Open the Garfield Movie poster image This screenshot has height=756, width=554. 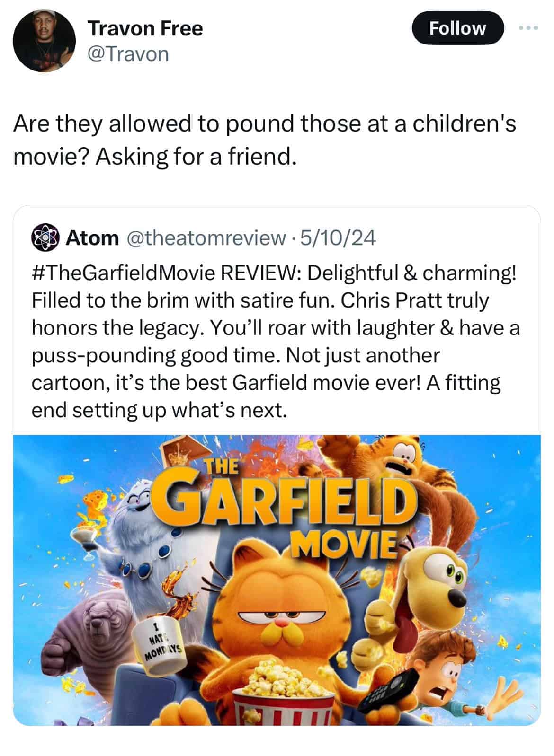click(x=277, y=580)
